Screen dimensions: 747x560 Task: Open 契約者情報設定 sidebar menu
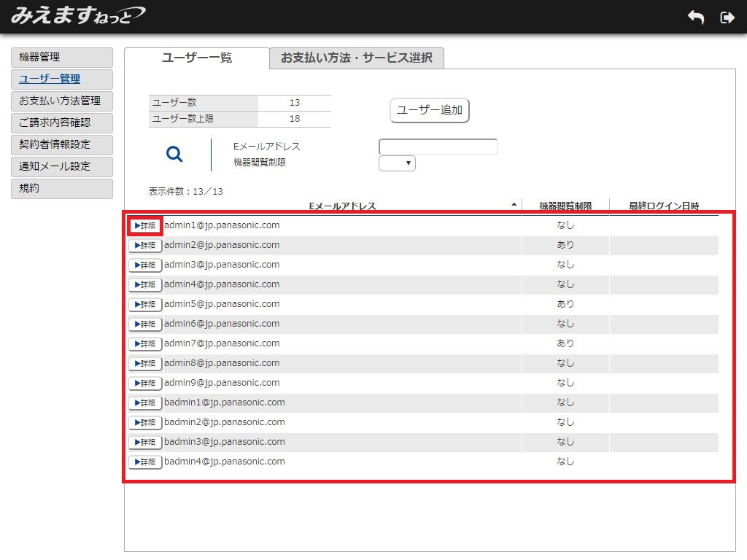62,145
